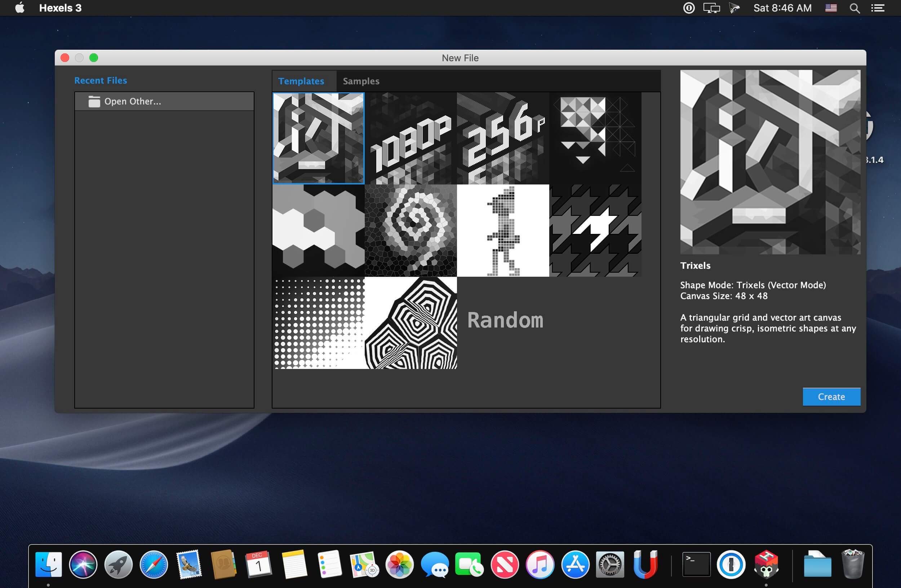
Task: Click the displays icon in menu bar
Action: (x=711, y=8)
